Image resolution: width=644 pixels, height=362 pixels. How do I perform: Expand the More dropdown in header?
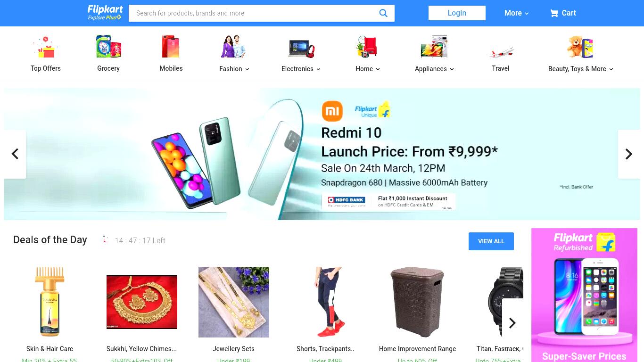pyautogui.click(x=516, y=13)
